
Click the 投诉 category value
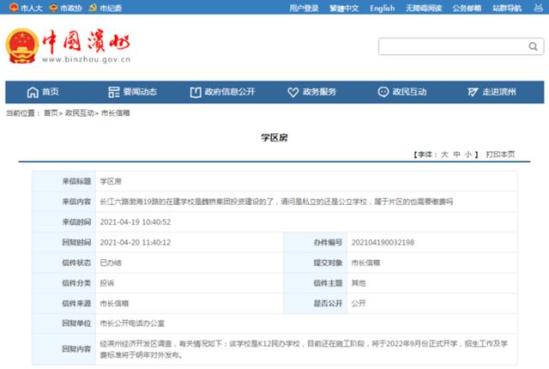107,283
